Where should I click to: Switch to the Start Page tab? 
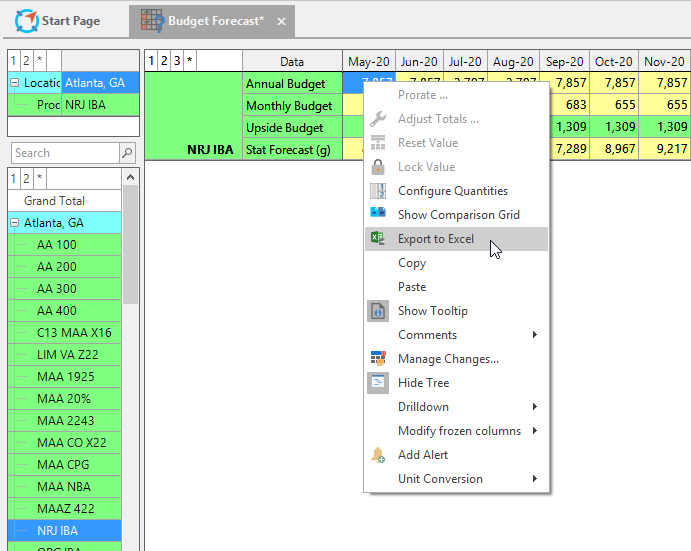[x=59, y=21]
